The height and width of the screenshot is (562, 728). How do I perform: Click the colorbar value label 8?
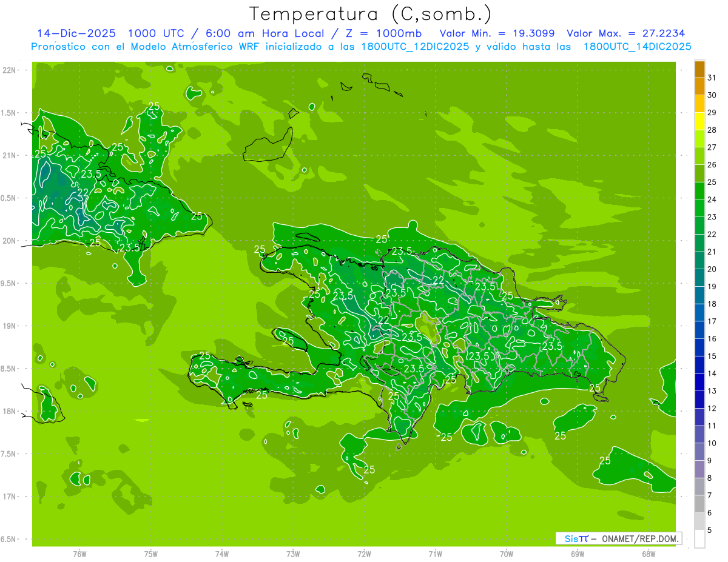pyautogui.click(x=710, y=478)
